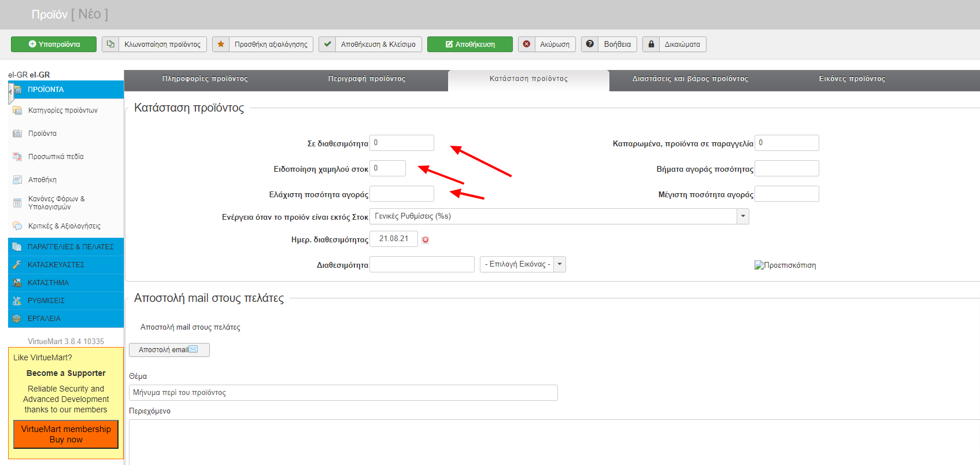Expand the ΚΑΤΑΣΚΕΥΑΣΤΕΣ menu section
The width and height of the screenshot is (980, 465).
66,265
